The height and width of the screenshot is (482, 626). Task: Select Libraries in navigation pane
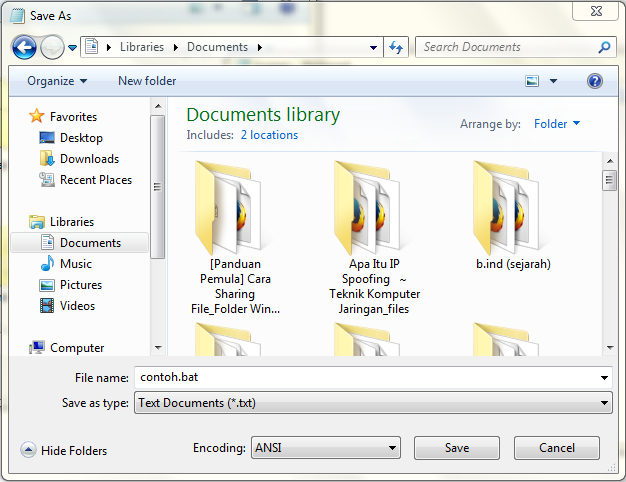coord(72,222)
